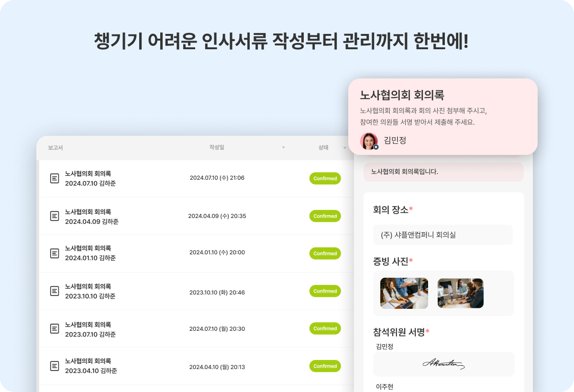This screenshot has width=574, height=392.
Task: Click the 회의 장소 input field
Action: pos(443,235)
